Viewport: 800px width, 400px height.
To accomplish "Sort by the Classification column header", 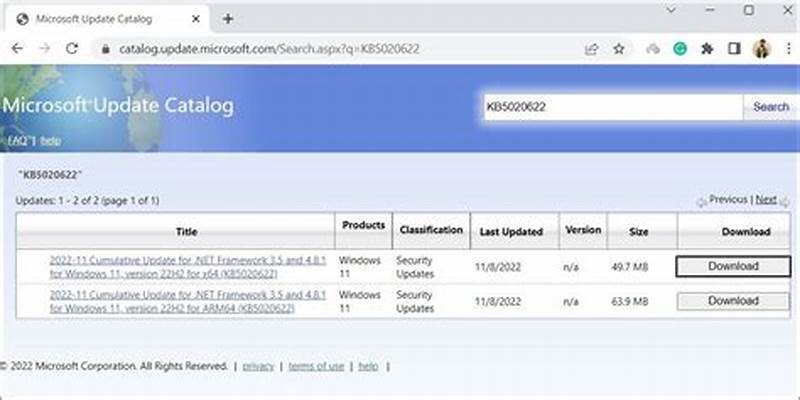I will pyautogui.click(x=431, y=230).
